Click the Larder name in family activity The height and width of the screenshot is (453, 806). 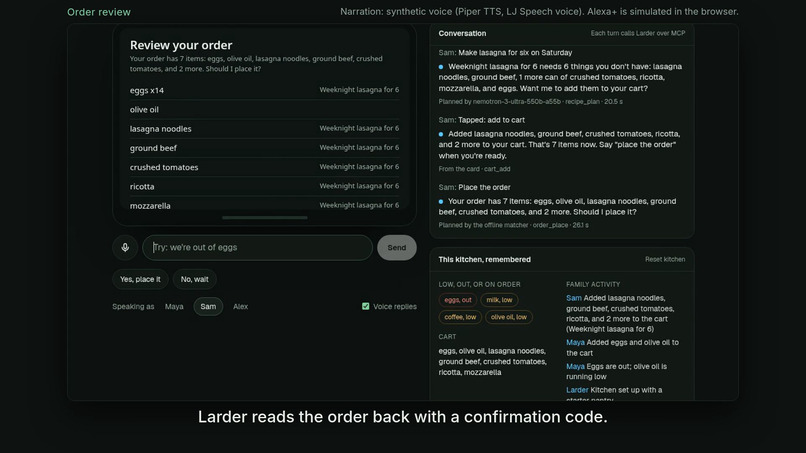pyautogui.click(x=577, y=390)
